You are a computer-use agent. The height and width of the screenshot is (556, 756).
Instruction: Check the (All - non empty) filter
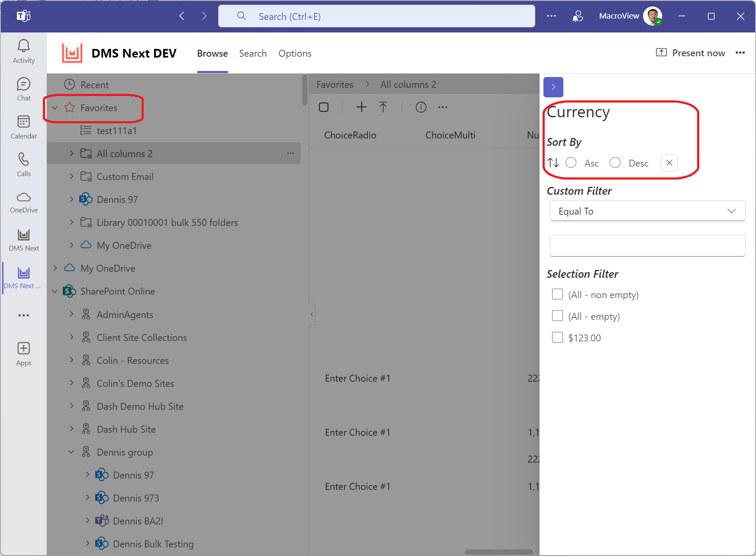pos(557,294)
